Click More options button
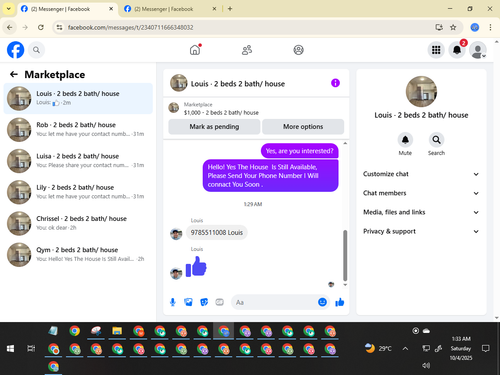 (x=303, y=127)
